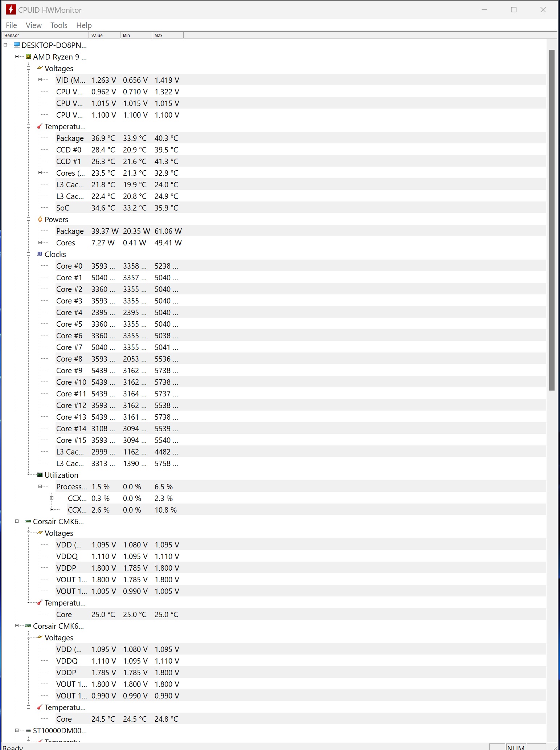This screenshot has height=750, width=560.
Task: Open the Tools menu
Action: tap(59, 25)
